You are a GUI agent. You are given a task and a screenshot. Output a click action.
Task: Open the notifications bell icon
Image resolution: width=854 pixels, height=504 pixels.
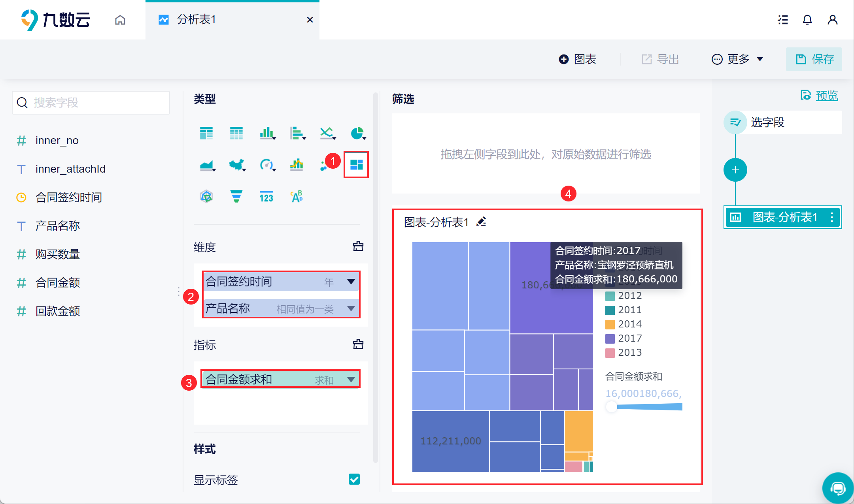point(807,20)
